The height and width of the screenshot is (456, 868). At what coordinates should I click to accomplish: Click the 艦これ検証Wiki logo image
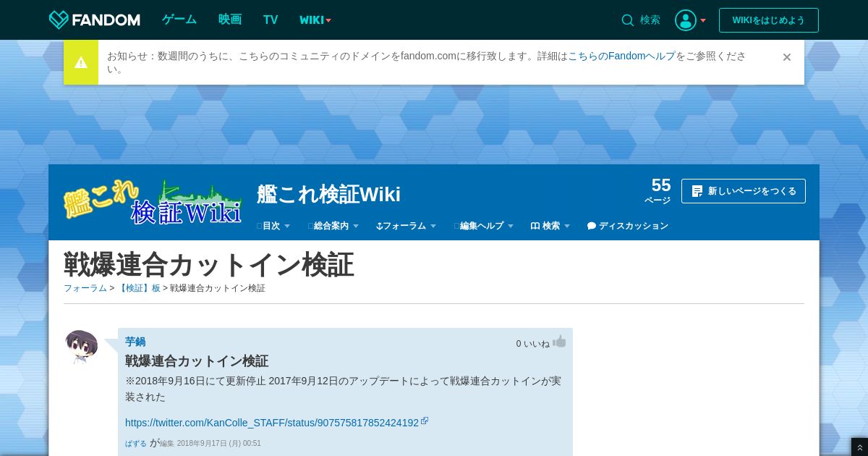(153, 202)
